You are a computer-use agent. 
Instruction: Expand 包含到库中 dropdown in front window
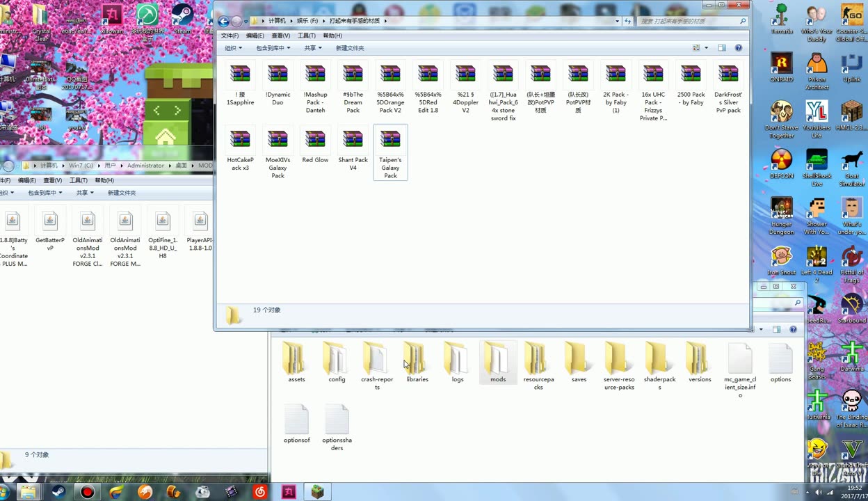point(273,48)
